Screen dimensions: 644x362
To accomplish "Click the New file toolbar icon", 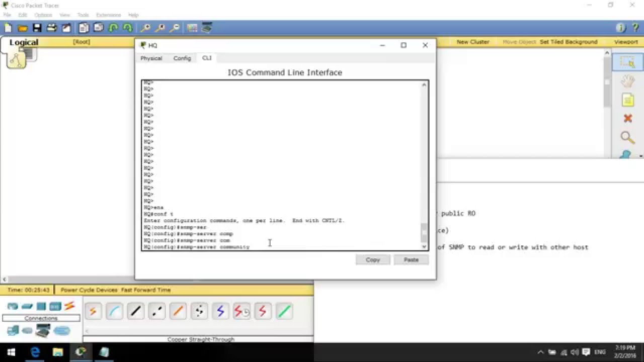I will click(x=8, y=28).
